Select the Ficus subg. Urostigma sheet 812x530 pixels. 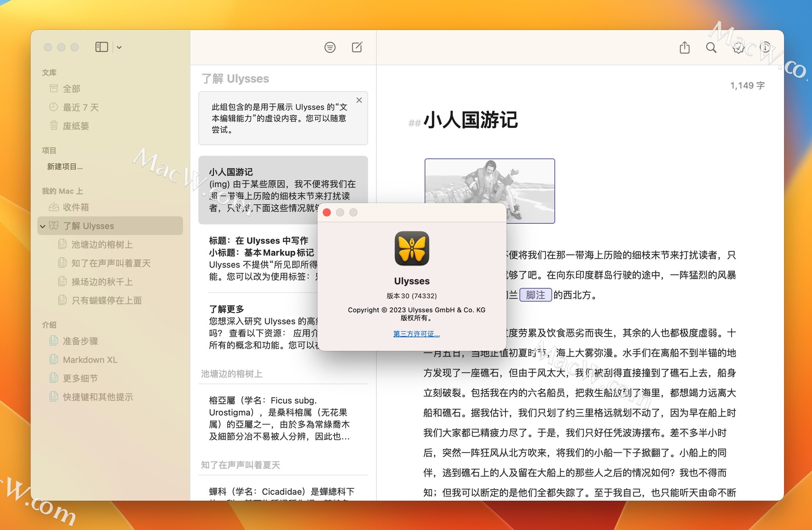283,418
